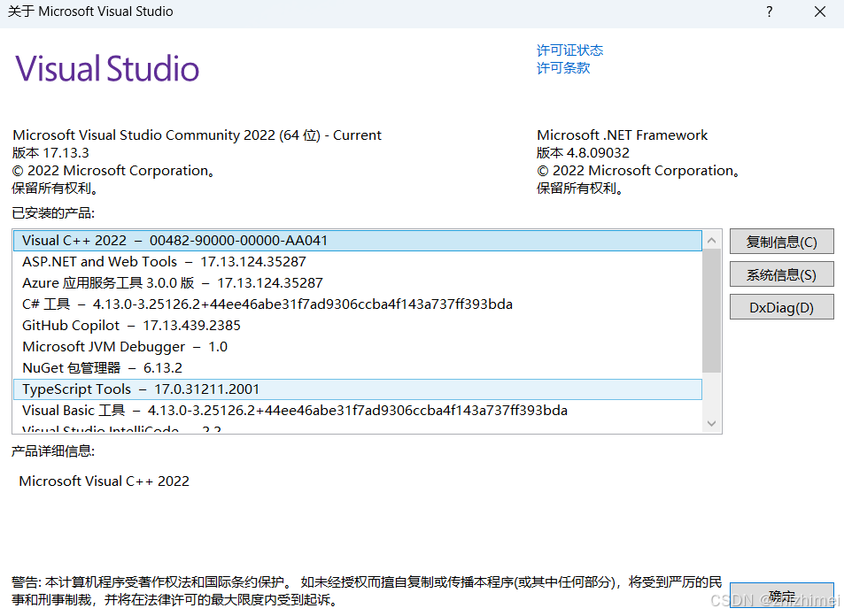Click the 产品详细信息 label
This screenshot has height=616, width=844.
(53, 450)
